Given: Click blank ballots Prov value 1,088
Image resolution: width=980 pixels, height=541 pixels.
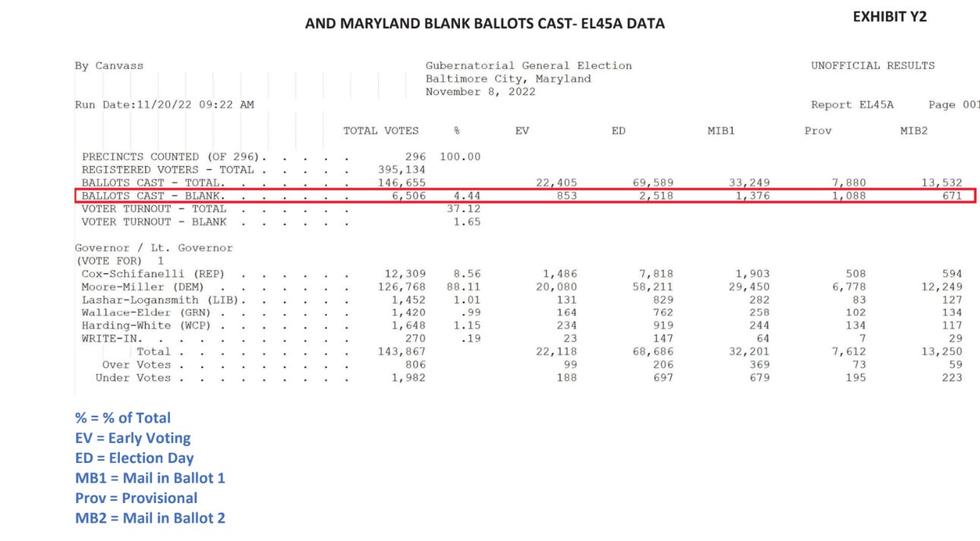Looking at the screenshot, I should (849, 196).
